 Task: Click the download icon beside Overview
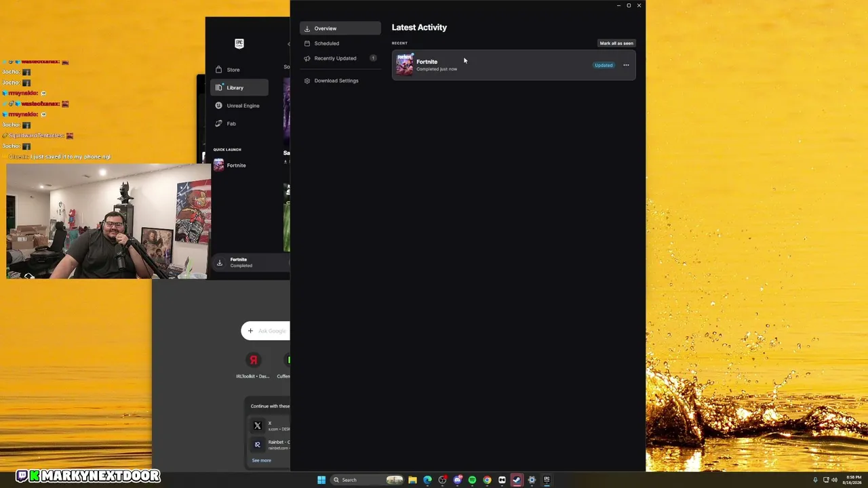tap(307, 28)
